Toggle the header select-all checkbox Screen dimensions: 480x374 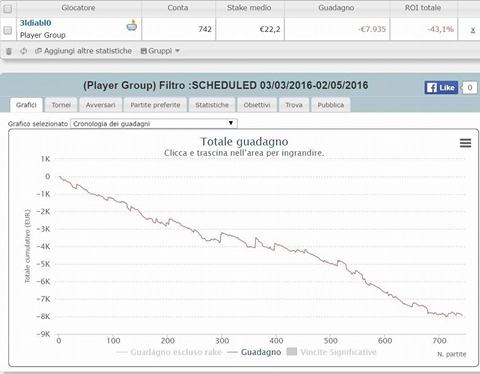pos(7,9)
